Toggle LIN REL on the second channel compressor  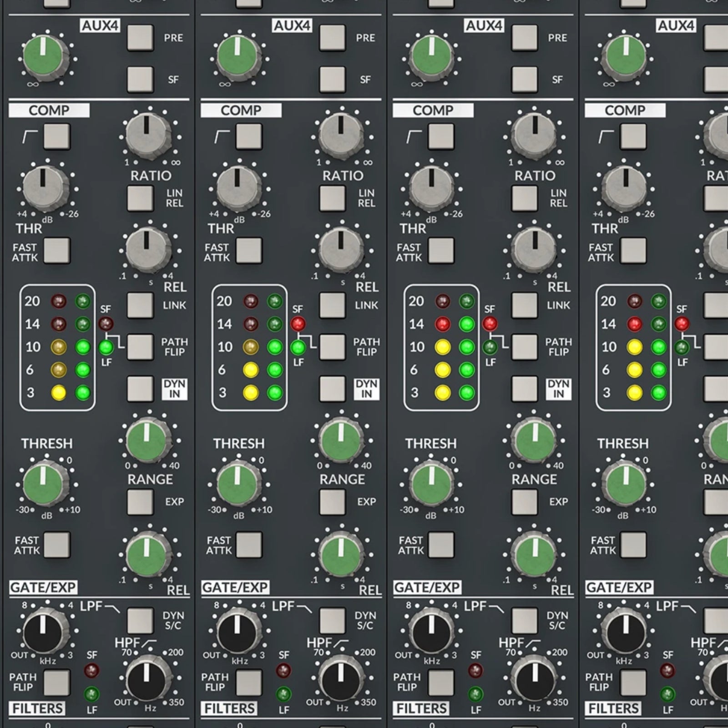pos(332,198)
